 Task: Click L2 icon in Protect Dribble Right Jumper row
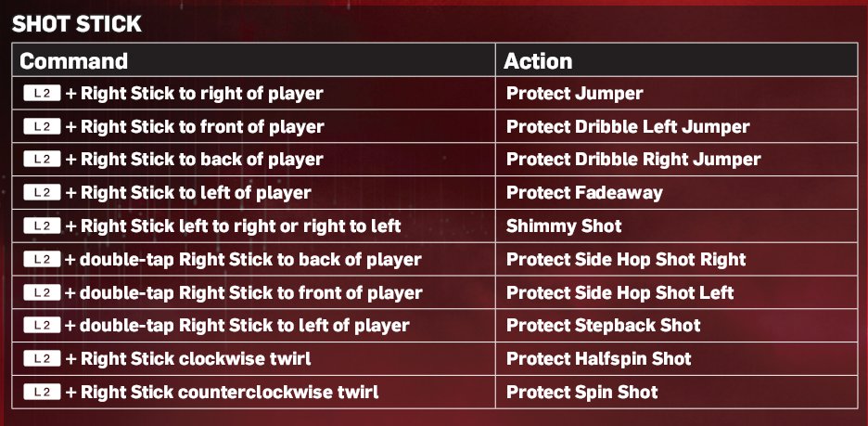coord(42,160)
